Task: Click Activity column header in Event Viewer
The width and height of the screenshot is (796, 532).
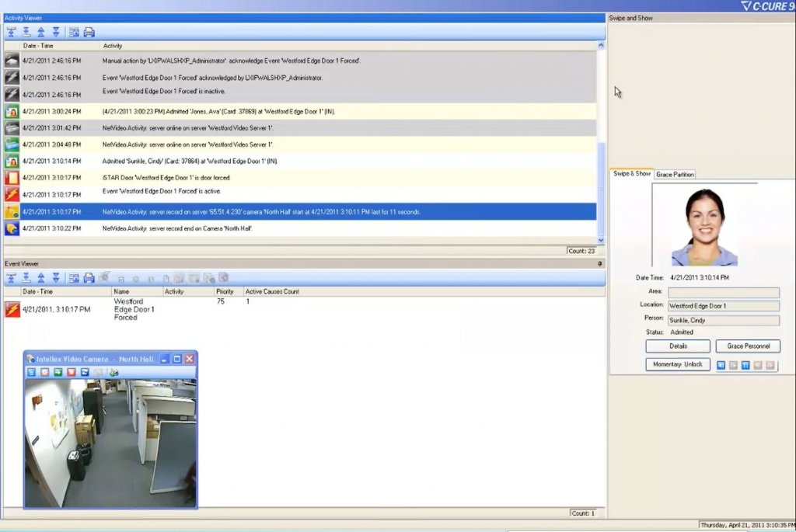Action: point(188,291)
